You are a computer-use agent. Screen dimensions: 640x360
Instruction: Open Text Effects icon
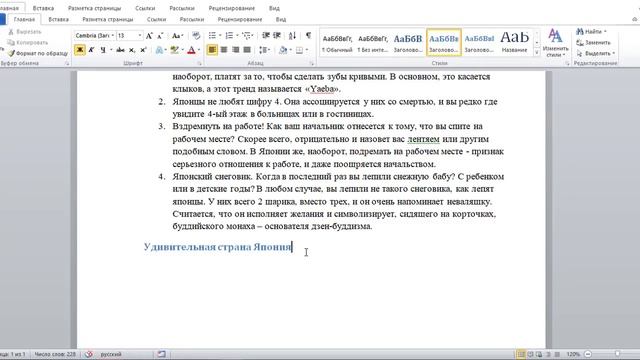click(x=159, y=50)
